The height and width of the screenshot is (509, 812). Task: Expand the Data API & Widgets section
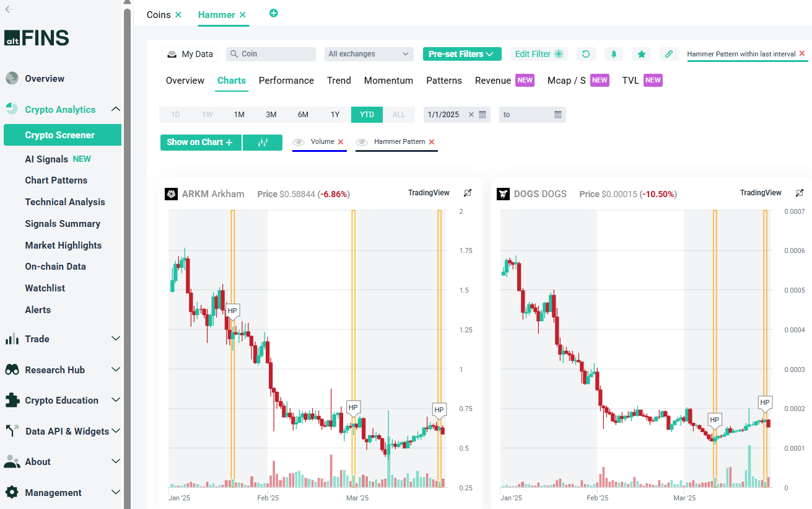115,431
